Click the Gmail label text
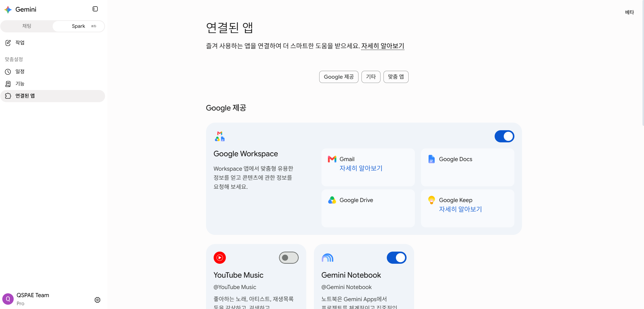The width and height of the screenshot is (644, 309). coord(347,159)
